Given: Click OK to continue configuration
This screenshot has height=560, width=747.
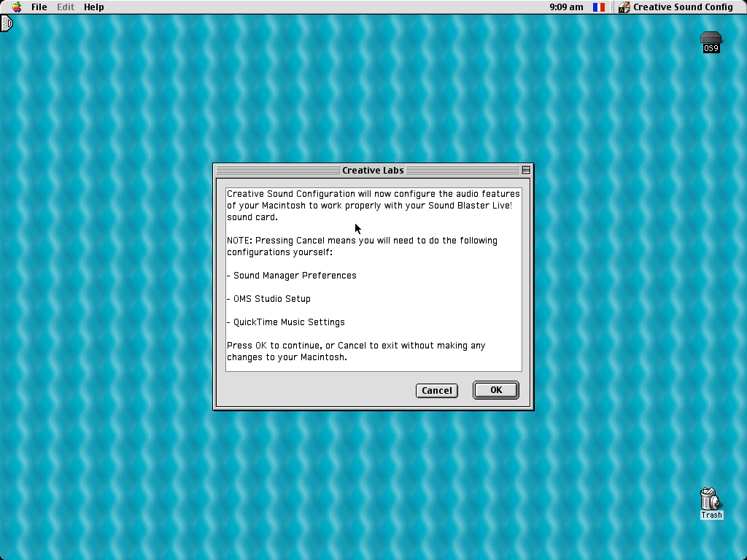Looking at the screenshot, I should click(496, 390).
